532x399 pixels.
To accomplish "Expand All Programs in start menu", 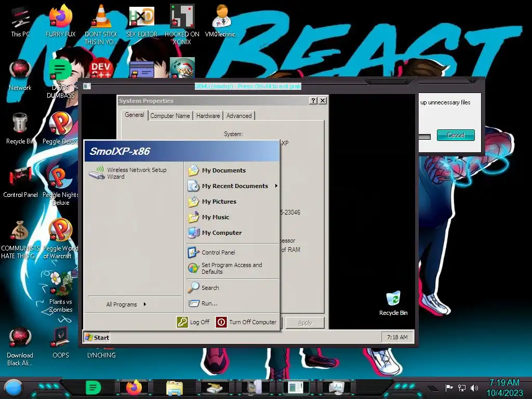I will 126,304.
